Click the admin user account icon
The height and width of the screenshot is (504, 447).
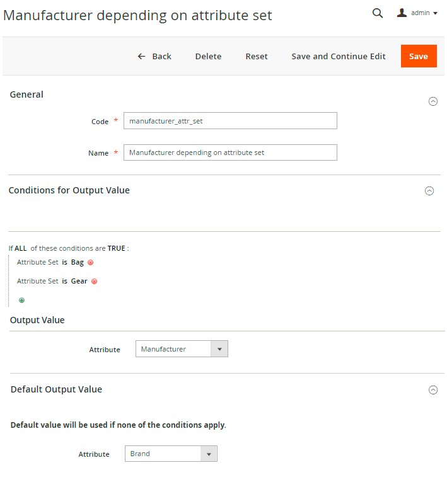pos(402,13)
